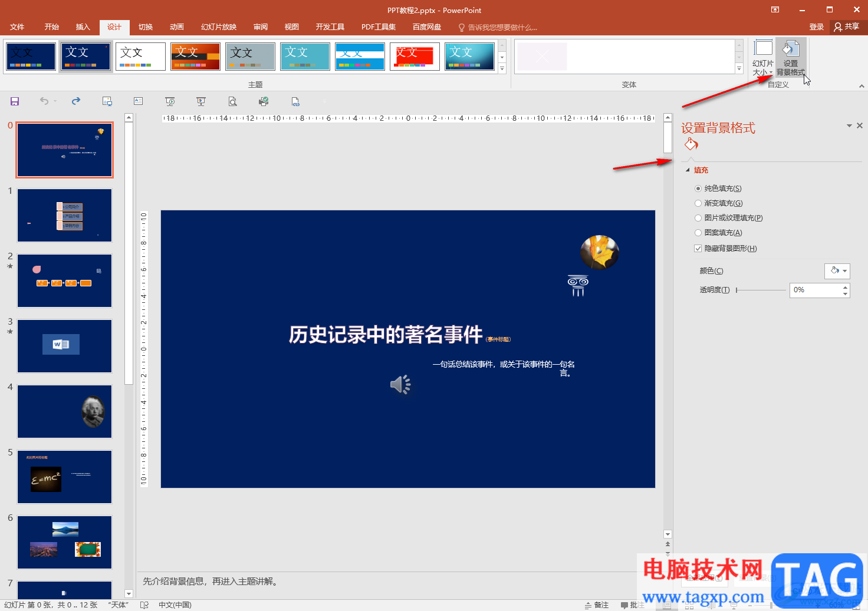Click the Redo arrow icon
The width and height of the screenshot is (868, 611).
tap(76, 101)
